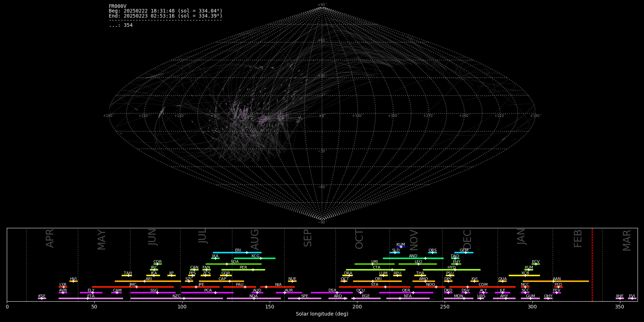Click the '...: 354' count text
This screenshot has height=322, width=644.
pos(121,25)
